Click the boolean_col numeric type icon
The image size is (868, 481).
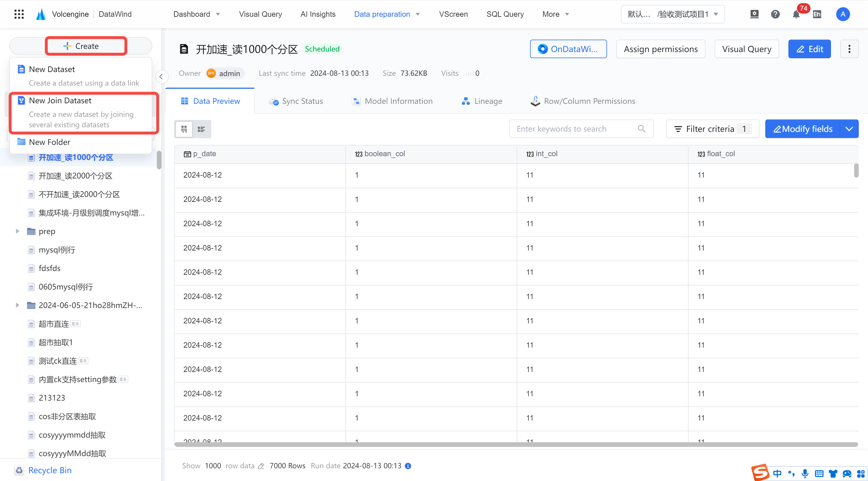[358, 154]
